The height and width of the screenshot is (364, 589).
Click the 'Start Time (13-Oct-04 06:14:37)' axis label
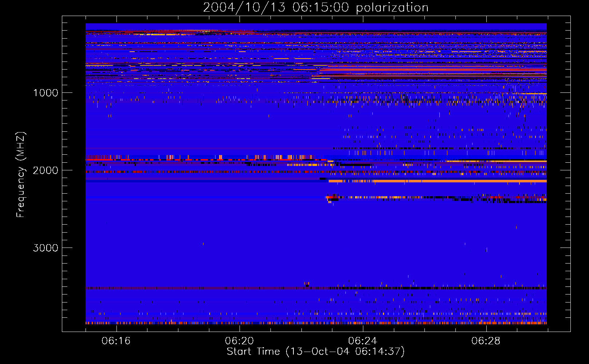pyautogui.click(x=316, y=352)
